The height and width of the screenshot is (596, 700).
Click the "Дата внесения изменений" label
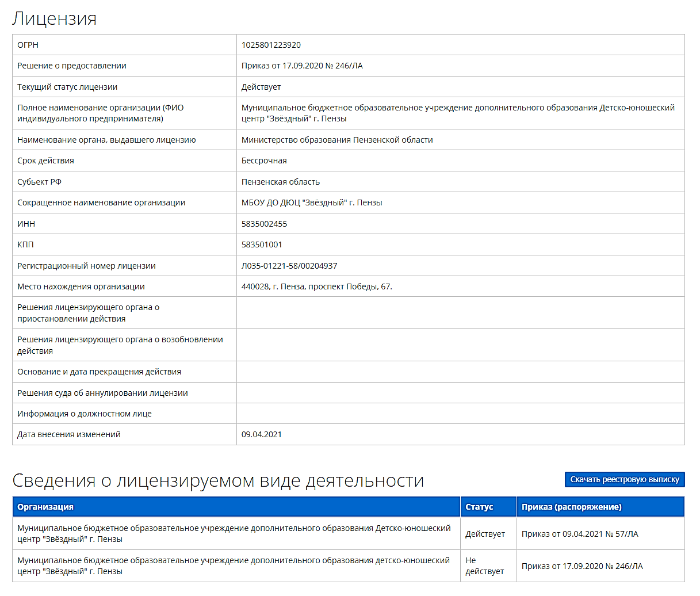tap(69, 434)
